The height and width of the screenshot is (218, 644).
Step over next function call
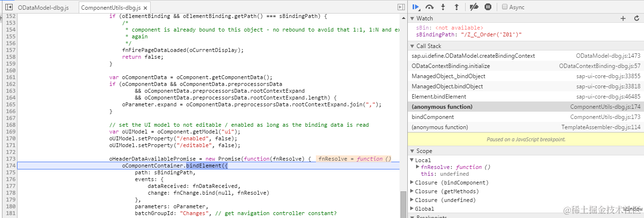tap(430, 7)
